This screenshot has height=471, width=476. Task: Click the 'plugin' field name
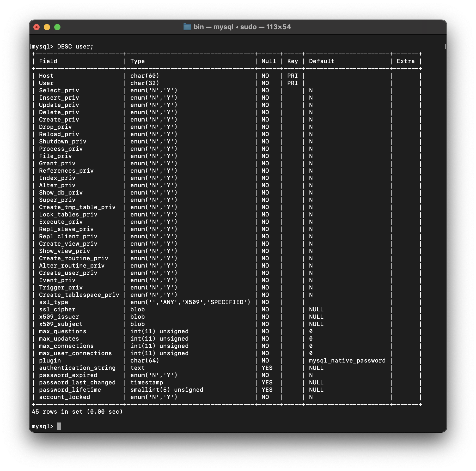point(50,361)
